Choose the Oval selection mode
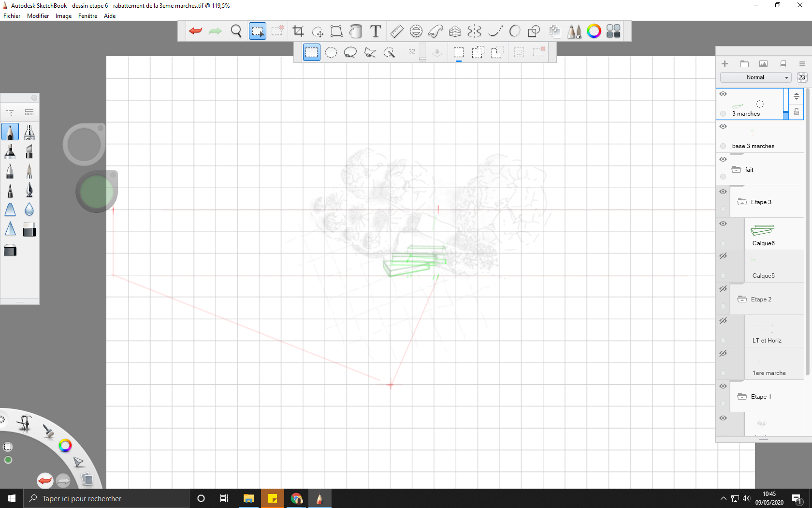The width and height of the screenshot is (812, 508). (x=331, y=52)
